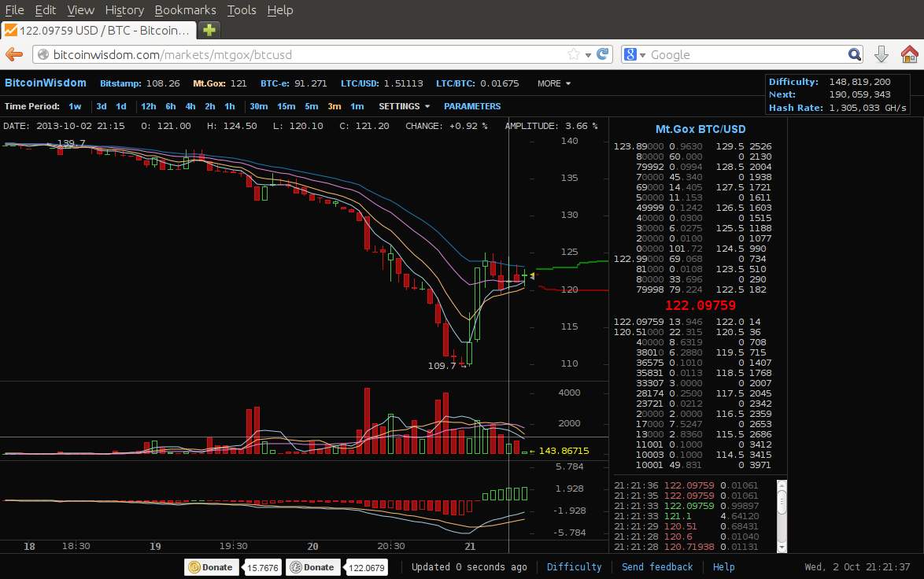
Task: Click the 15.7676 bitcoin donation amount
Action: 262,568
